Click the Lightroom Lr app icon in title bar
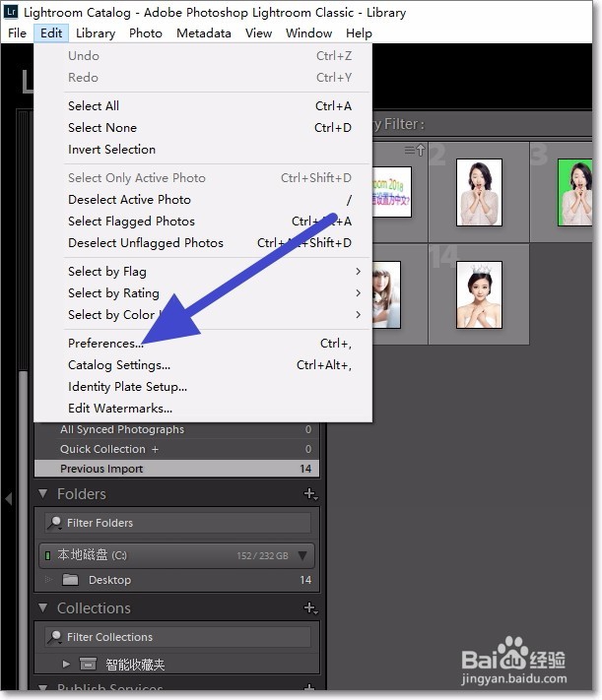The image size is (602, 700). (10, 11)
